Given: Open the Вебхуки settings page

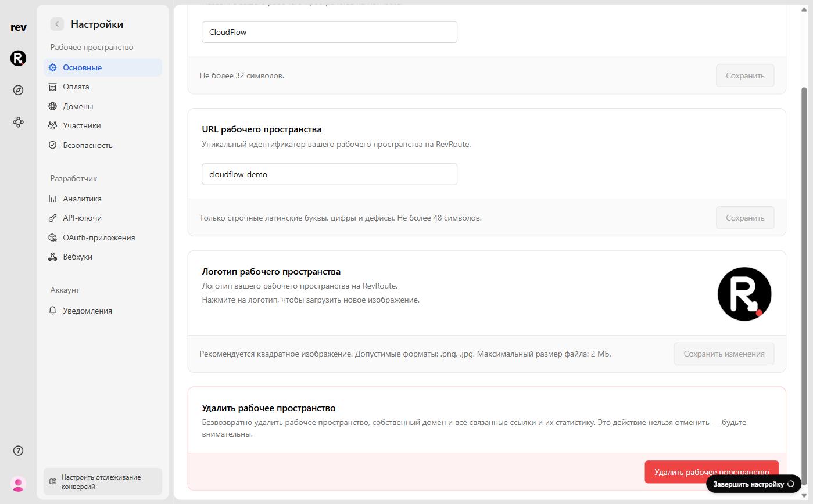Looking at the screenshot, I should coord(103,257).
